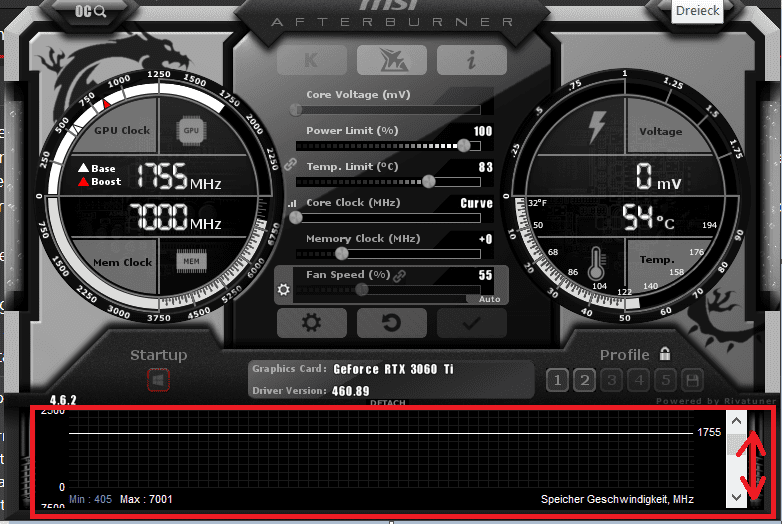Screen dimensions: 782x524
Task: Click the driver version 460.89 text
Action: (351, 391)
